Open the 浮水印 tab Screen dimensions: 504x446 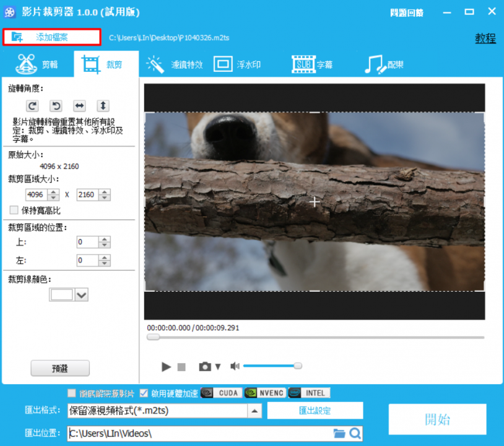237,64
